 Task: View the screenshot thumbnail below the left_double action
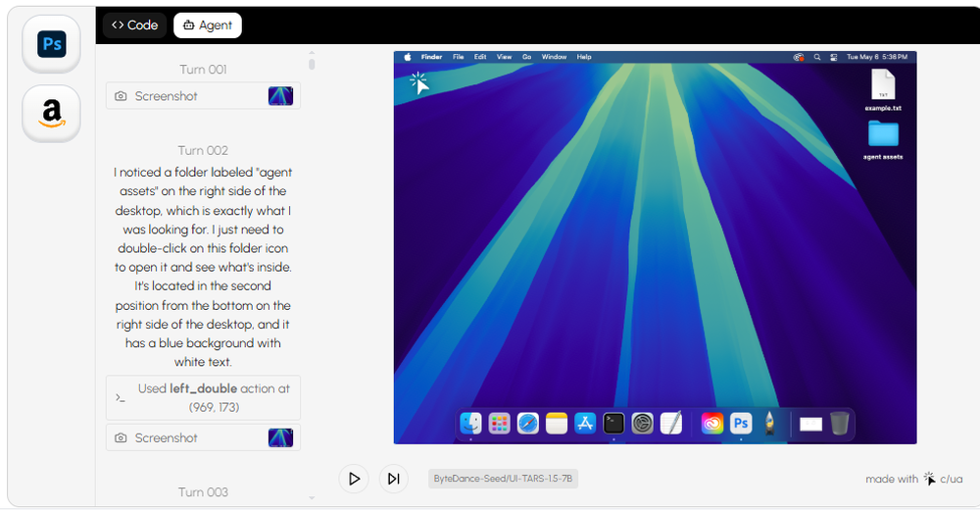pos(280,437)
